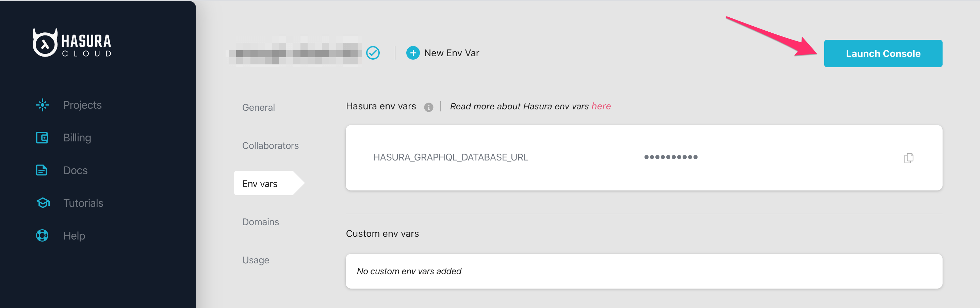Follow the 'here' link about env vars
Screen dimensions: 980x308
click(601, 106)
